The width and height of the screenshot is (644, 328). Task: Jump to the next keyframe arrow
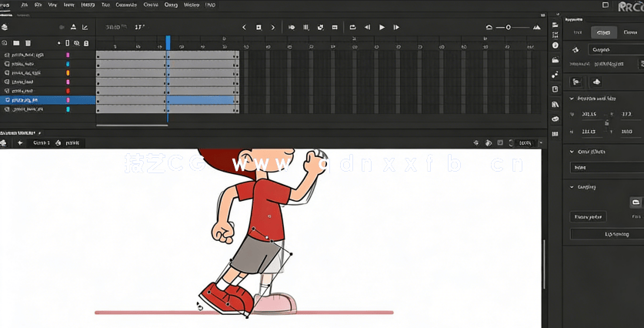[x=272, y=27]
